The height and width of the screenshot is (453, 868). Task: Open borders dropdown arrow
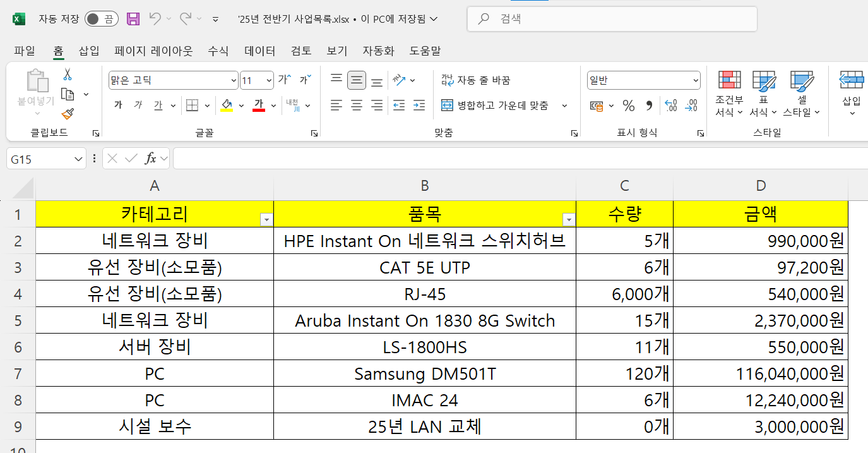click(207, 106)
